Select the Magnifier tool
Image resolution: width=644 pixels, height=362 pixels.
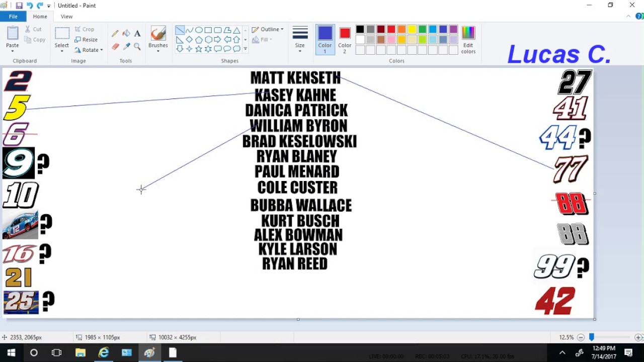[x=137, y=46]
